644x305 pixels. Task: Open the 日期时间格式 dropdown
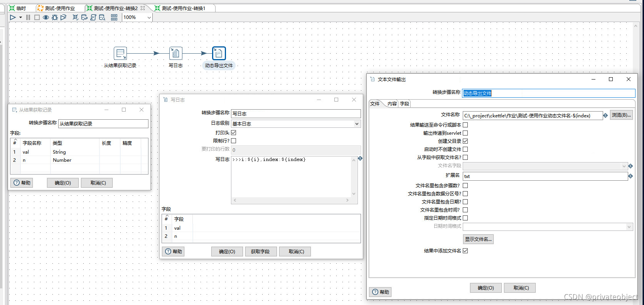pyautogui.click(x=548, y=227)
